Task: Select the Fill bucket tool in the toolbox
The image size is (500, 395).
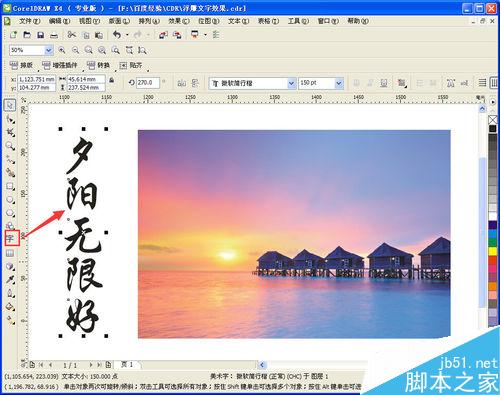Action: click(10, 307)
